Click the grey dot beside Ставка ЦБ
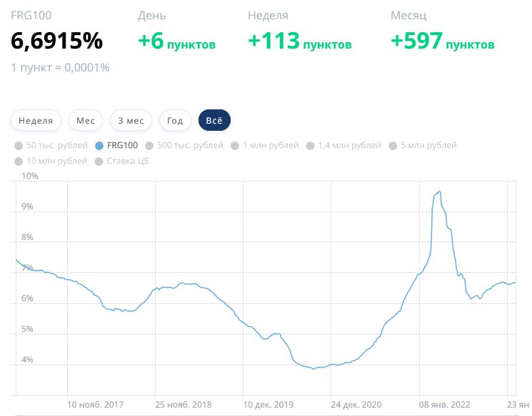Screen dimensions: 532x416 point(99,162)
